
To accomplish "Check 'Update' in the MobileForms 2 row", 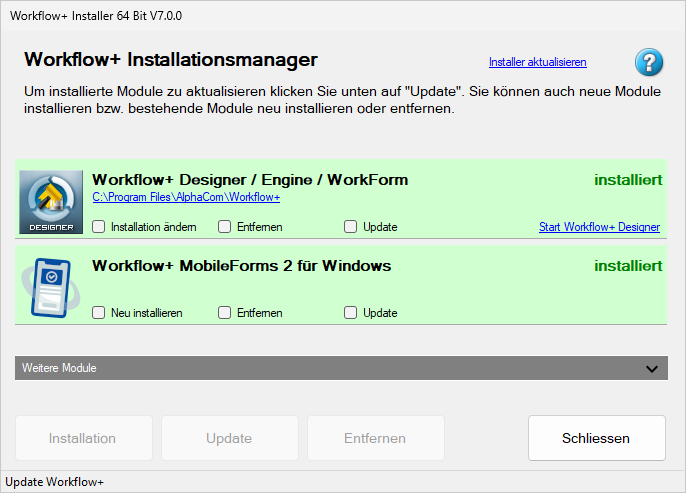I will (x=350, y=313).
